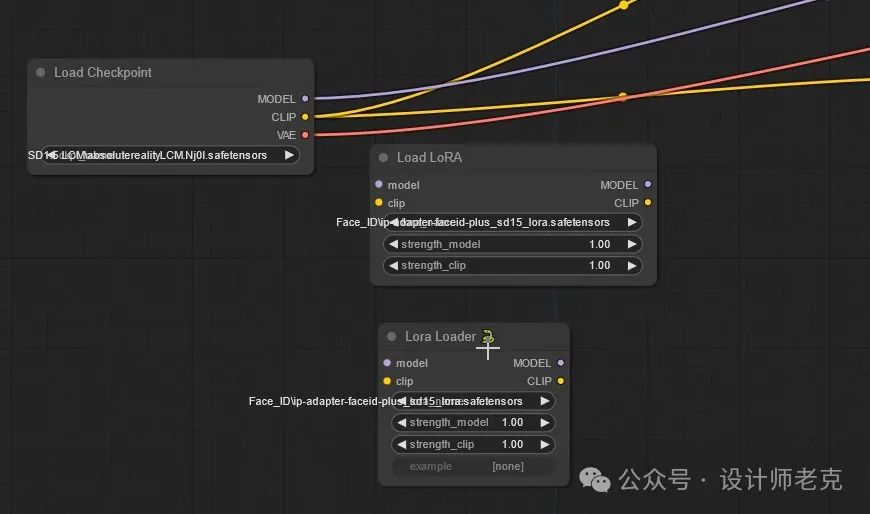Click CLIP output port on Load Checkpoint
This screenshot has width=870, height=514.
click(305, 117)
